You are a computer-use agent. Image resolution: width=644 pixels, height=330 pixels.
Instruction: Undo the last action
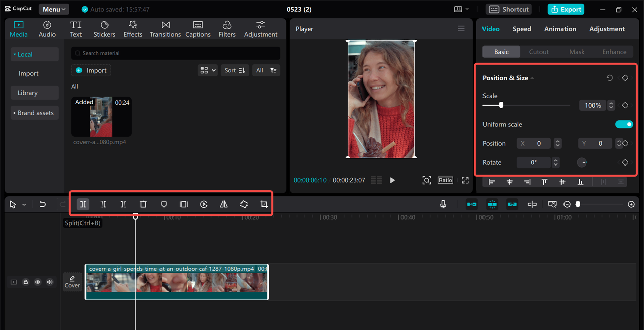tap(43, 204)
